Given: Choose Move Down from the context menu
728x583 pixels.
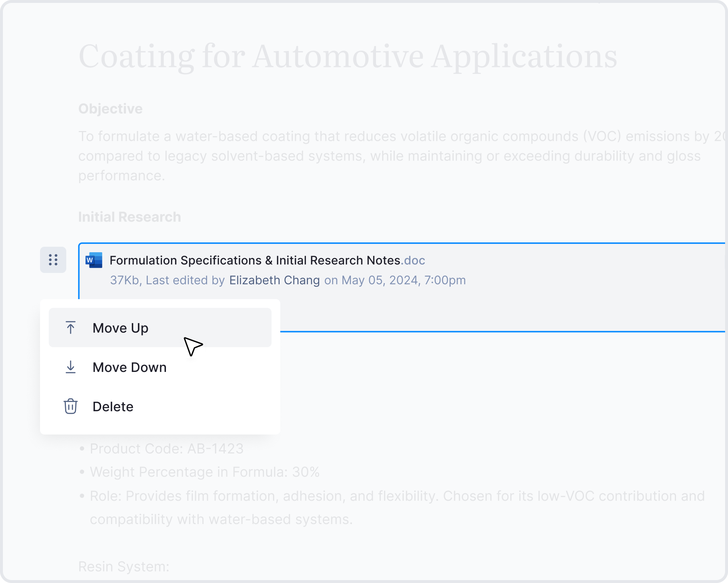Looking at the screenshot, I should click(130, 367).
